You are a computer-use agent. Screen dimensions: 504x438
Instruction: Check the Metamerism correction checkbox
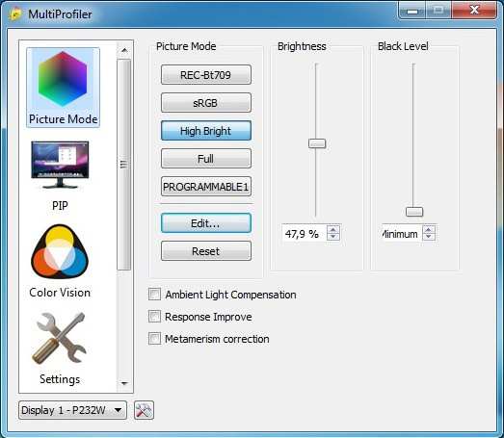tap(154, 339)
